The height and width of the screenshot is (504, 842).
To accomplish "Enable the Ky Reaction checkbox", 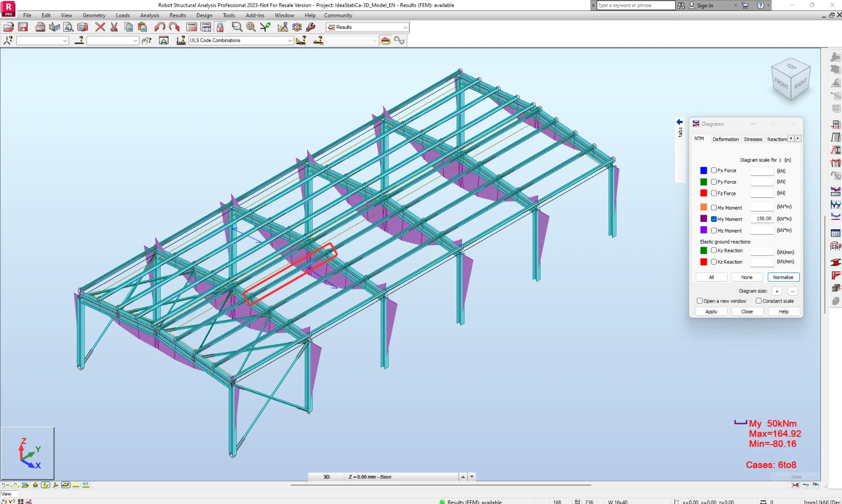I will tap(714, 250).
